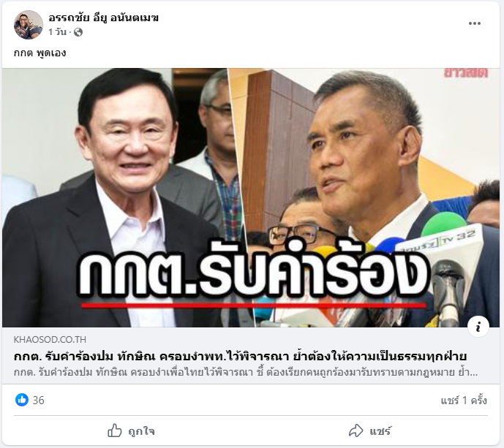This screenshot has width=504, height=448.
Task: Click the article description text snippet
Action: tap(246, 373)
